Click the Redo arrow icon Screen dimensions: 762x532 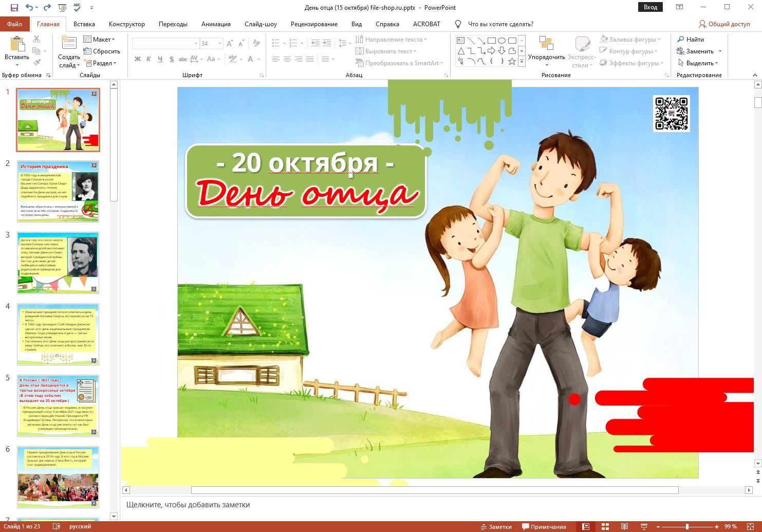click(47, 7)
